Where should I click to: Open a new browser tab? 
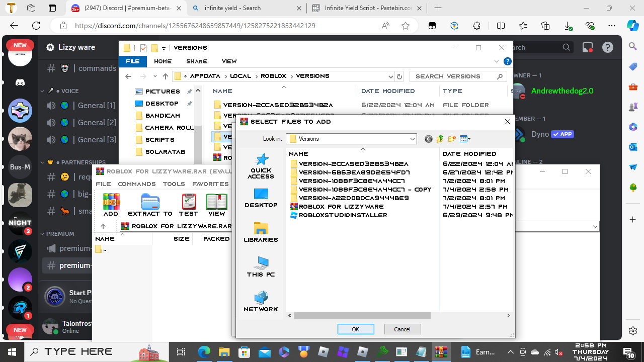(438, 8)
